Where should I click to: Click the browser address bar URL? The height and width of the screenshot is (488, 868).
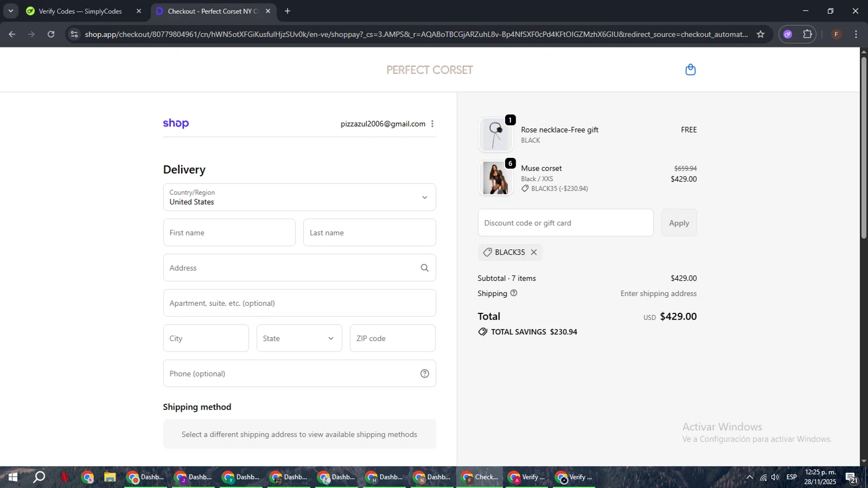click(416, 34)
